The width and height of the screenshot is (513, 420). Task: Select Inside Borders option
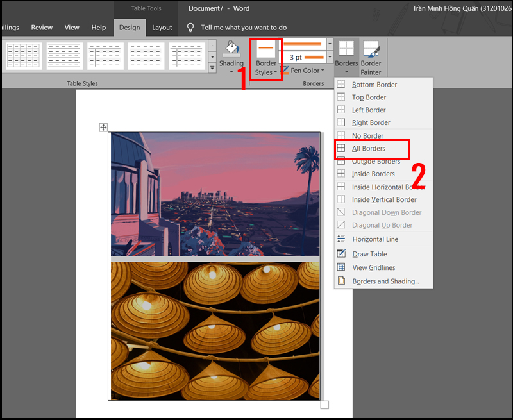pos(383,174)
